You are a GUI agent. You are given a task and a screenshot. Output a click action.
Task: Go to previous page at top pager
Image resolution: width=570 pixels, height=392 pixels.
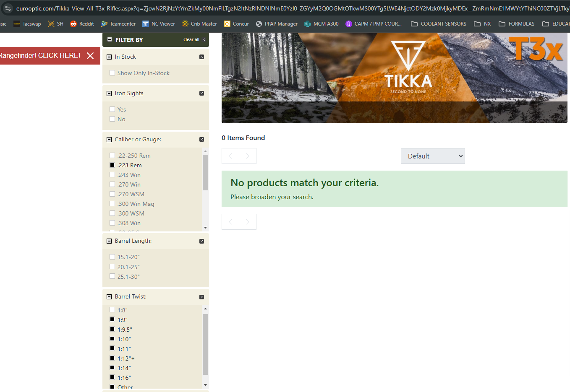(x=230, y=156)
